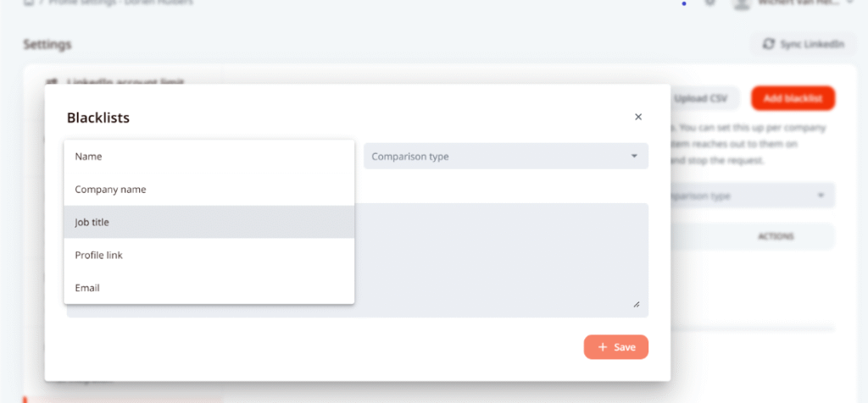This screenshot has width=868, height=403.
Task: Open the user avatar at top right
Action: coord(743,3)
